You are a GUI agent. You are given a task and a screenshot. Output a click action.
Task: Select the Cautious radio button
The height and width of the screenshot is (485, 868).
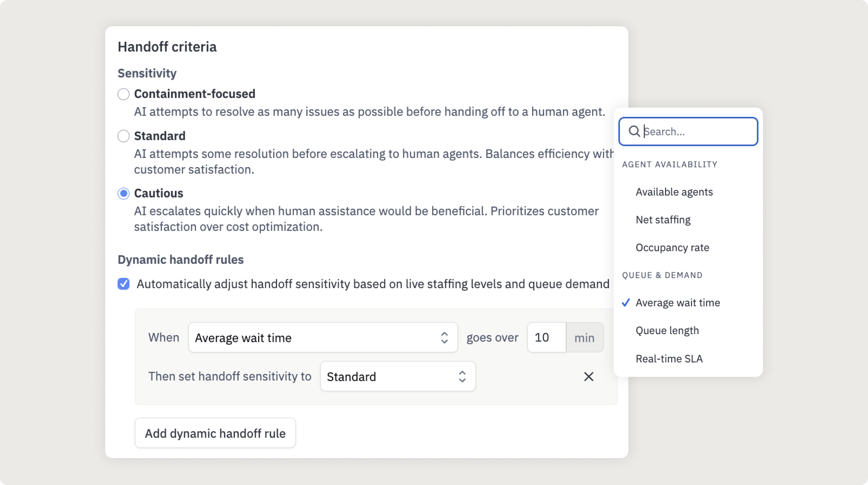coord(123,193)
